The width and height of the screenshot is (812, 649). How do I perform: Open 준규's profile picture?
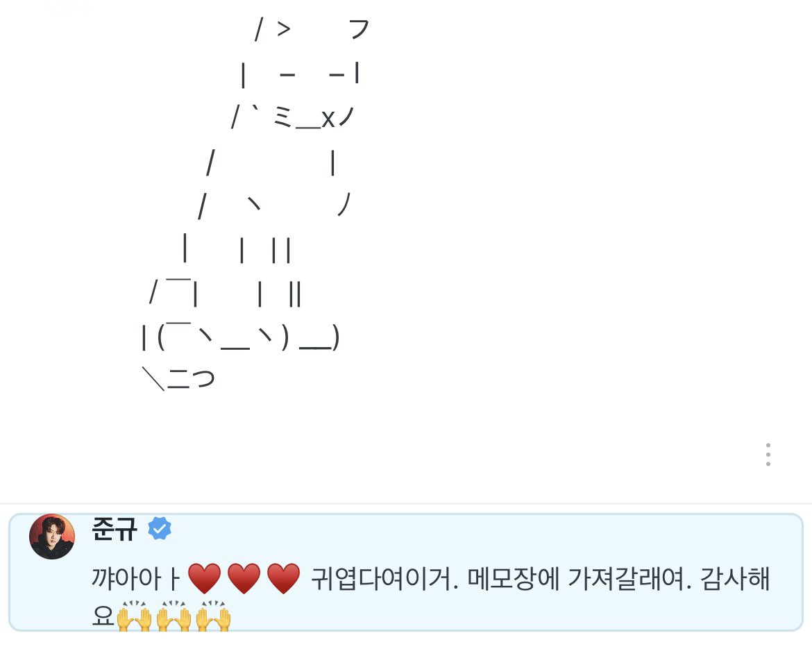click(52, 537)
